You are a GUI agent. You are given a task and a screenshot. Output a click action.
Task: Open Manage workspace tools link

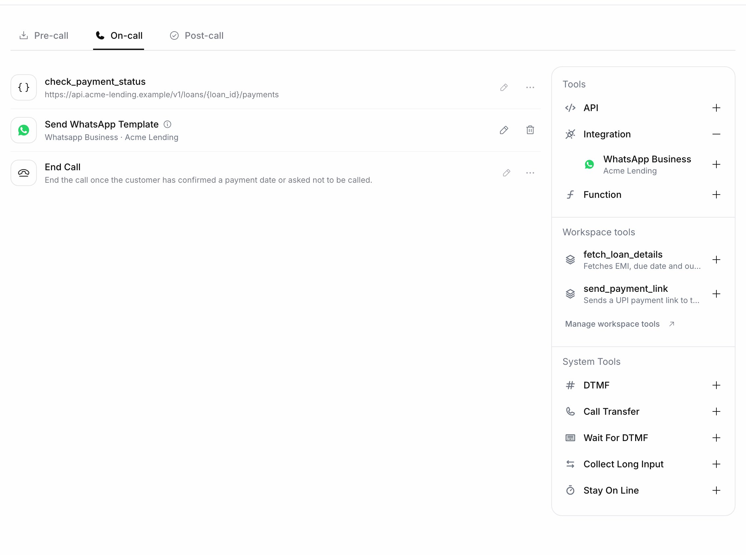[620, 324]
